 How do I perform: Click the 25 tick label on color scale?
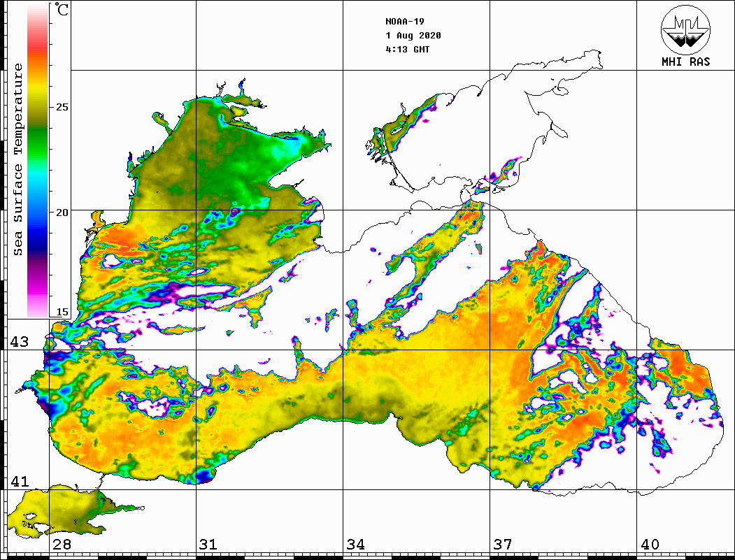(x=62, y=107)
